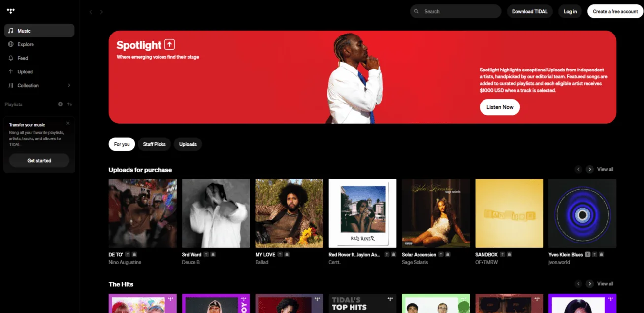This screenshot has height=313, width=644.
Task: Open the 3rd Ward album cover
Action: 216,213
